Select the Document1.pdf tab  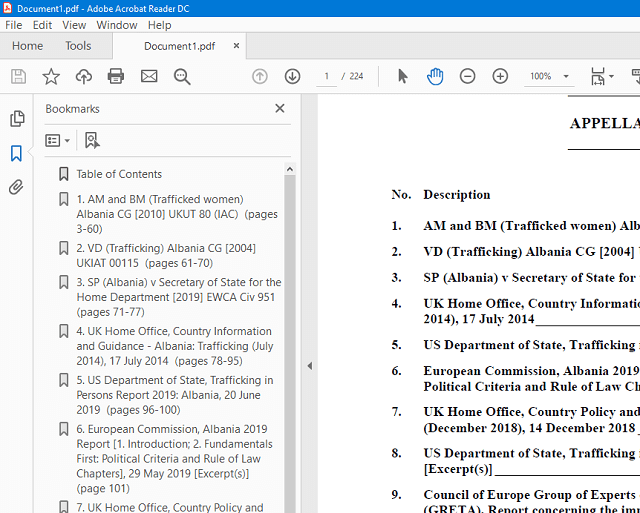coord(180,46)
